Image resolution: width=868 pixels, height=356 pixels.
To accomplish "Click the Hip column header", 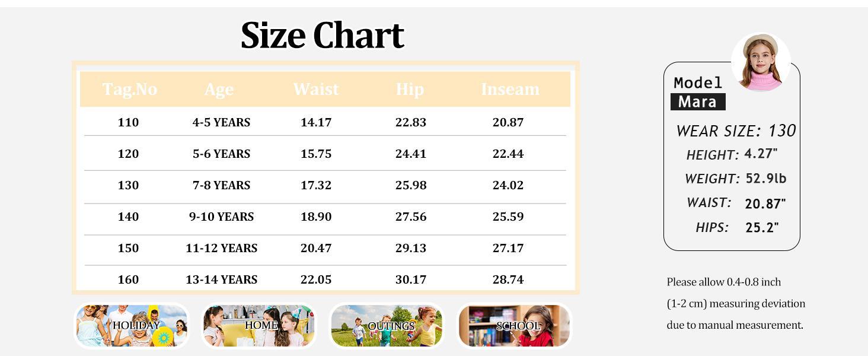I will pos(410,89).
